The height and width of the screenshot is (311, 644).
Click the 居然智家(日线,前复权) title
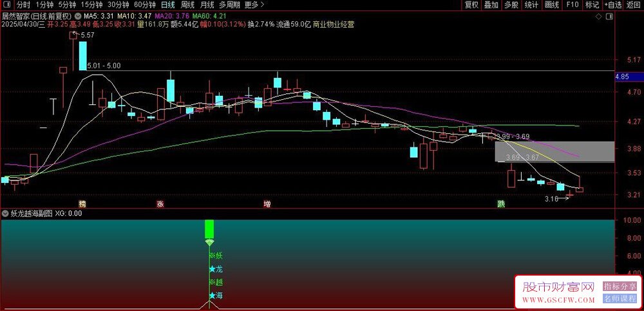tap(37, 16)
